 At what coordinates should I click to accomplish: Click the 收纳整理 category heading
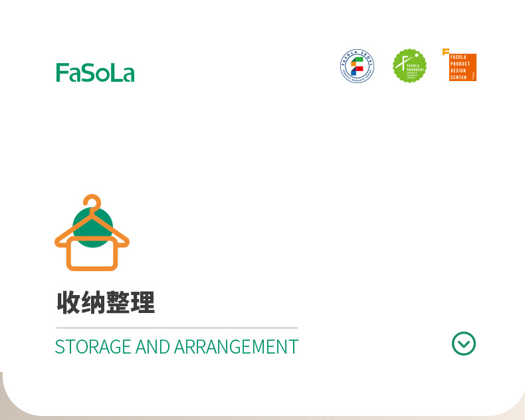click(x=106, y=302)
